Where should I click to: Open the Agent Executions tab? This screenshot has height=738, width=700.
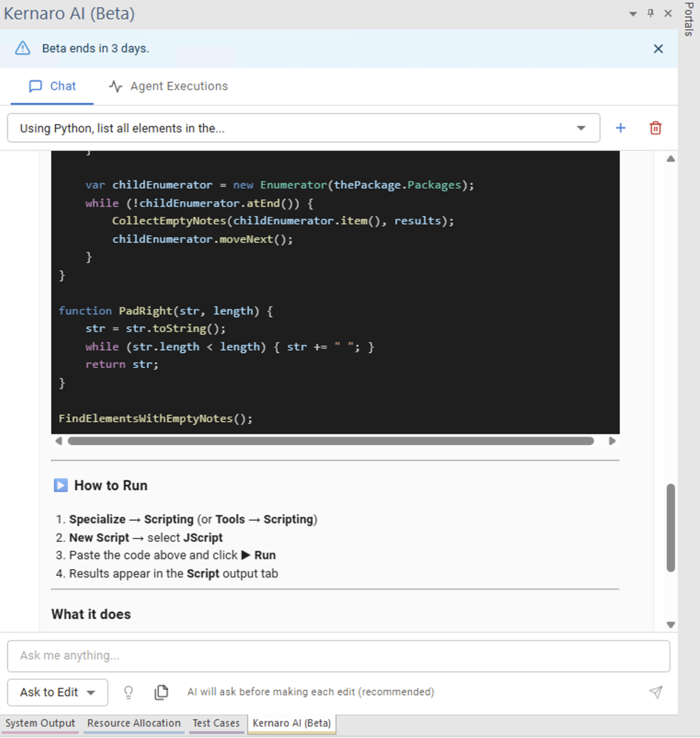click(168, 86)
